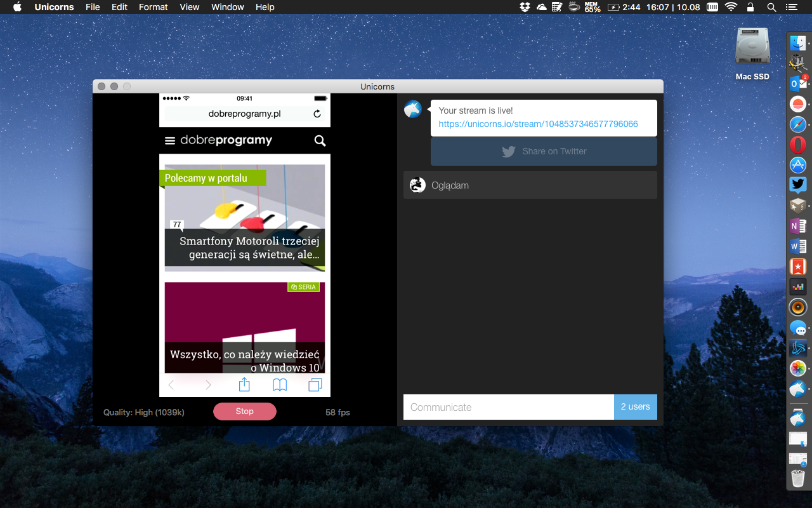
Task: Open the Trash in the Dock
Action: [x=797, y=479]
